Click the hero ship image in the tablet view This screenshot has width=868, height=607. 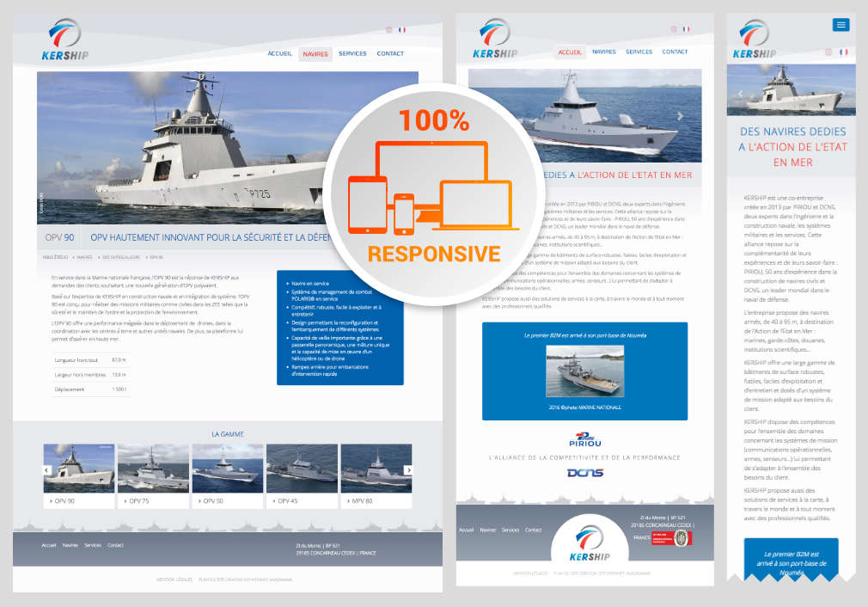coord(585,116)
